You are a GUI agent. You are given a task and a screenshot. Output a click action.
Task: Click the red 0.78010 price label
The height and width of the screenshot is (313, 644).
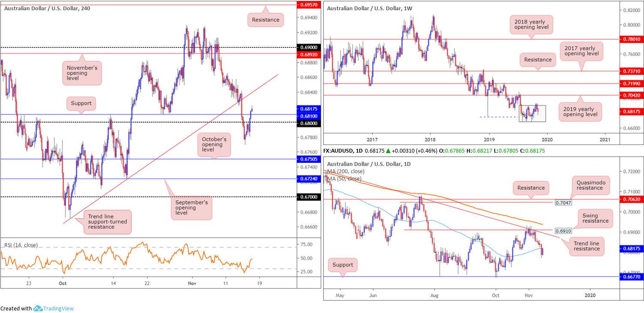[x=632, y=39]
